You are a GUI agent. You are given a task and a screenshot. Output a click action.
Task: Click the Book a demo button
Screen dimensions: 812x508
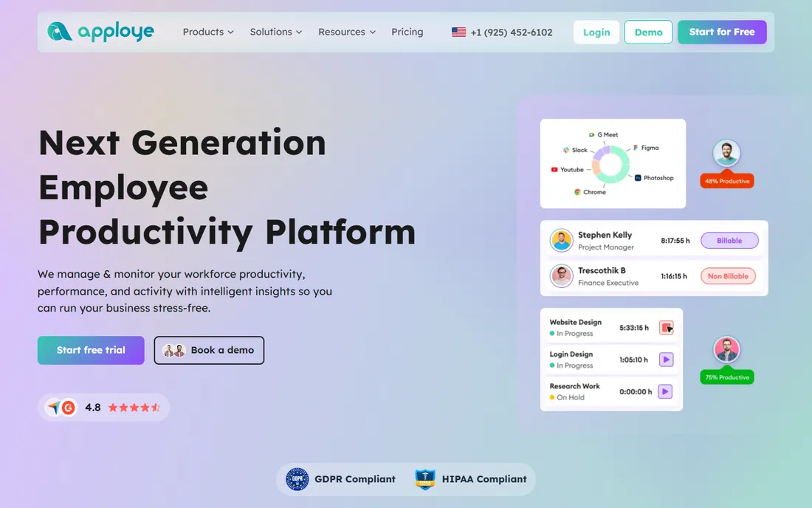(209, 350)
